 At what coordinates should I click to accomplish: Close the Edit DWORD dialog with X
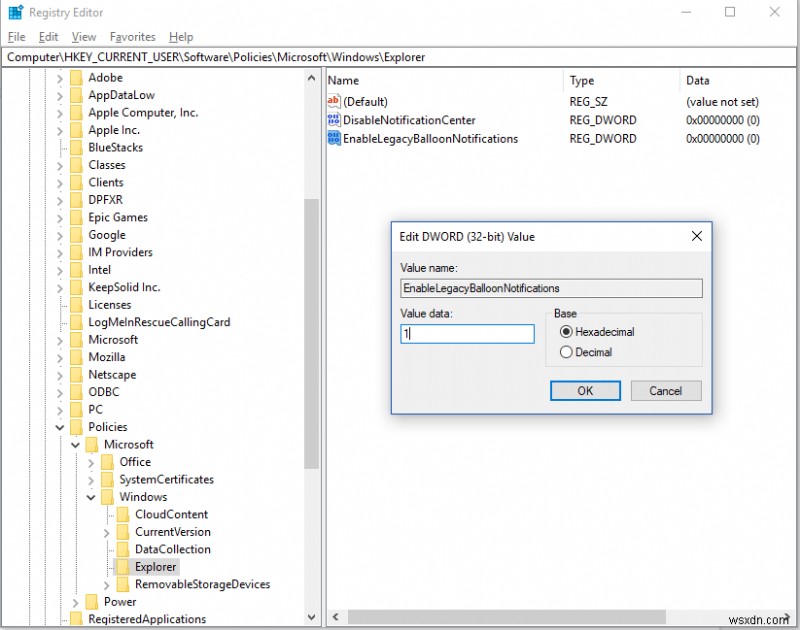pyautogui.click(x=696, y=236)
